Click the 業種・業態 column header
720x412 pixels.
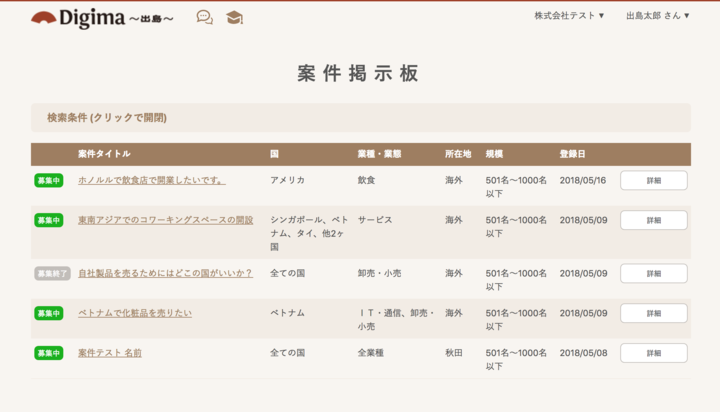coord(379,154)
